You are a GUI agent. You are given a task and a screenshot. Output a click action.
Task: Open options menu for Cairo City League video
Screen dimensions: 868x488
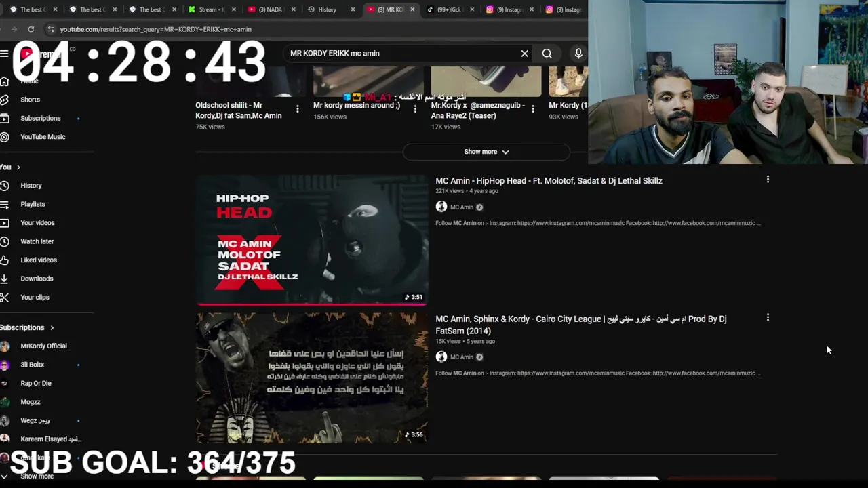(x=768, y=317)
